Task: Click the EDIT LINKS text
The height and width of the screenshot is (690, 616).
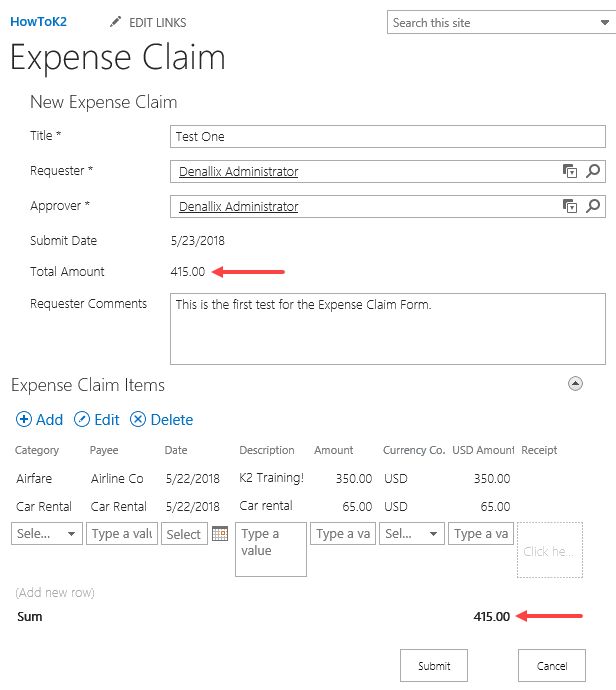Action: (158, 22)
